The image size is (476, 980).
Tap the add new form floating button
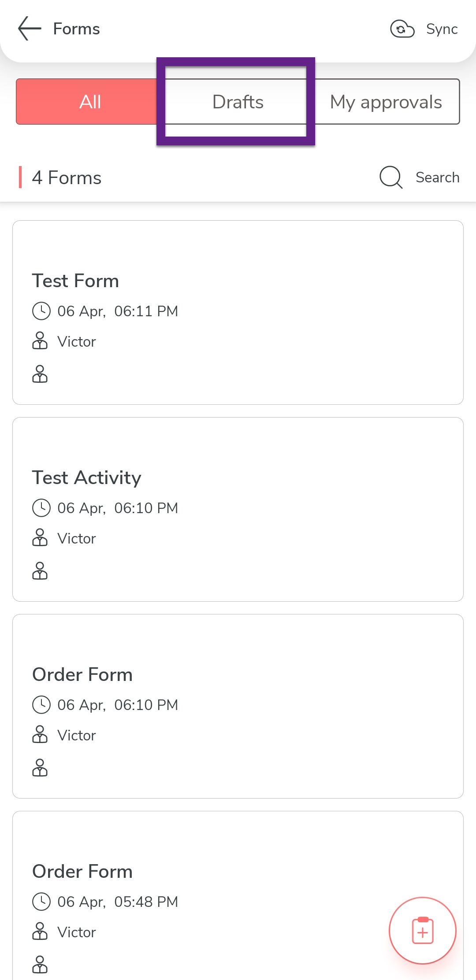click(422, 930)
